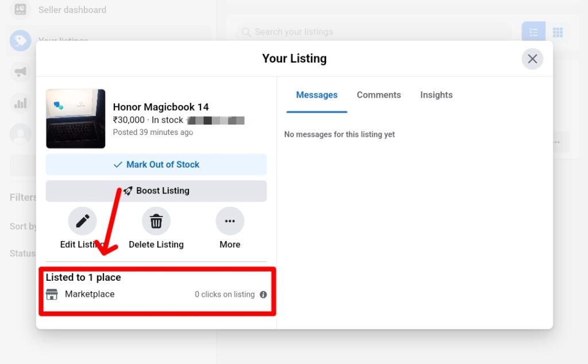Click the Marketplace storefront icon

[52, 295]
